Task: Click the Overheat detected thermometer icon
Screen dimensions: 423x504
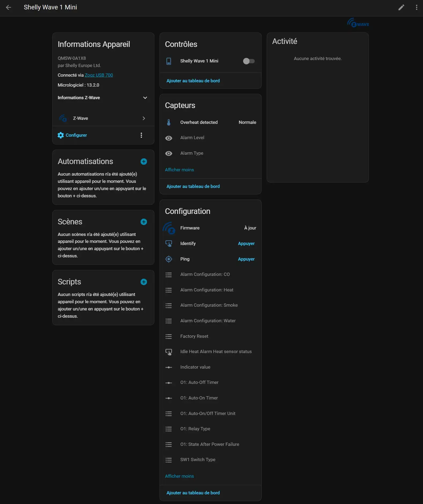Action: click(169, 122)
